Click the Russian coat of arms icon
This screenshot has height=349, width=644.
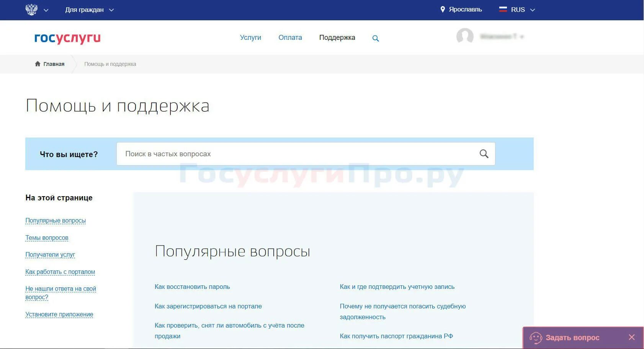(31, 10)
